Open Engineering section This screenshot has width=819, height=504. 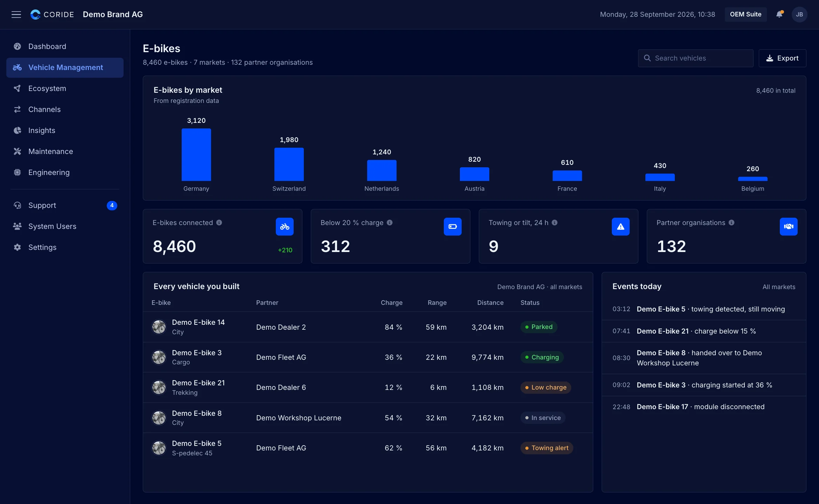click(65, 173)
